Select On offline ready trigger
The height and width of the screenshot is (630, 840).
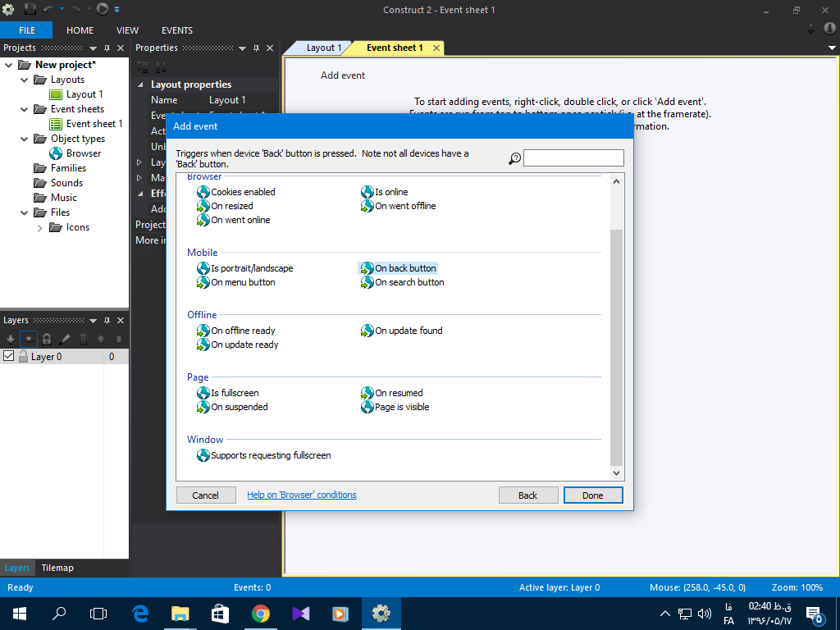click(x=236, y=331)
